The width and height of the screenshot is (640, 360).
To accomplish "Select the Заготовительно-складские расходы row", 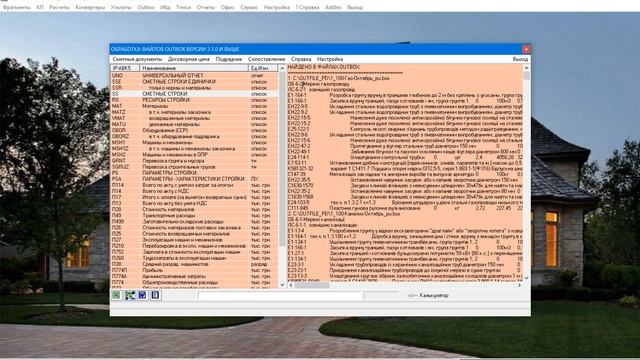I will (194, 222).
